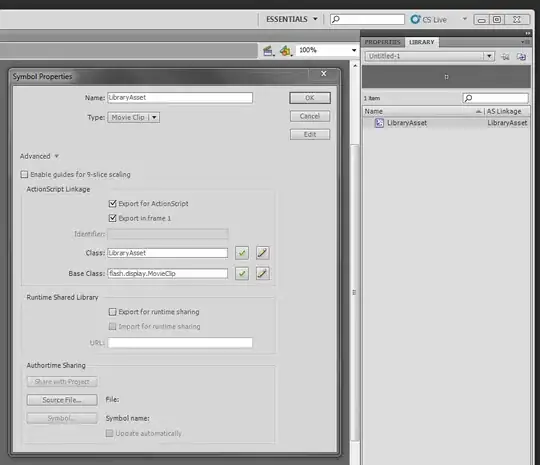
Task: Click the Edit Symbols icon
Action: (285, 51)
